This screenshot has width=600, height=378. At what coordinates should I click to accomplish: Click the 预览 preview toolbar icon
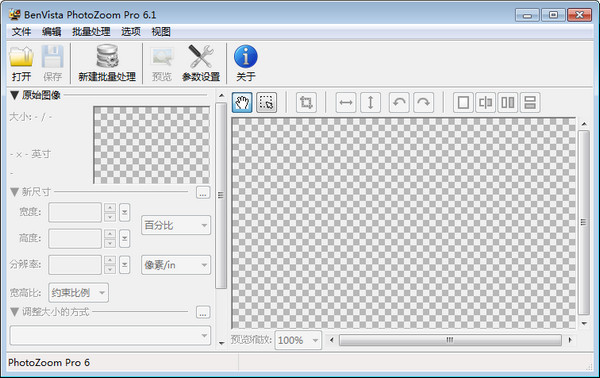[162, 63]
